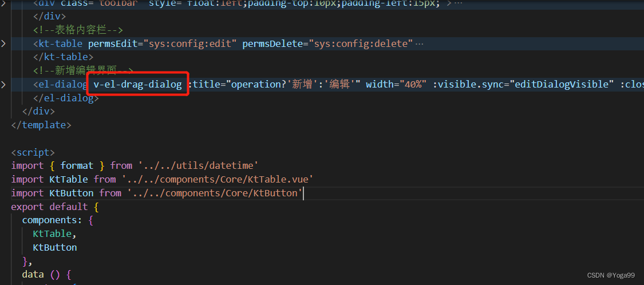Click the closing </el-dialog> tag
Image resolution: width=644 pixels, height=285 pixels.
pyautogui.click(x=66, y=98)
